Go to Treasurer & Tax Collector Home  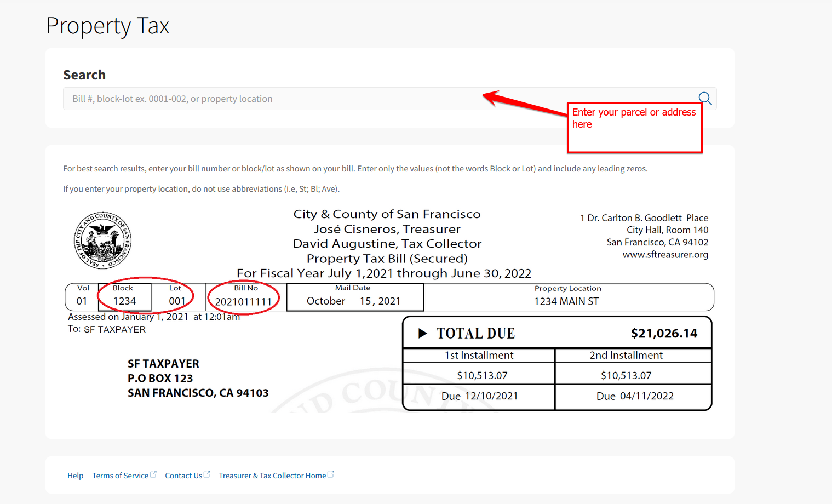click(x=272, y=476)
